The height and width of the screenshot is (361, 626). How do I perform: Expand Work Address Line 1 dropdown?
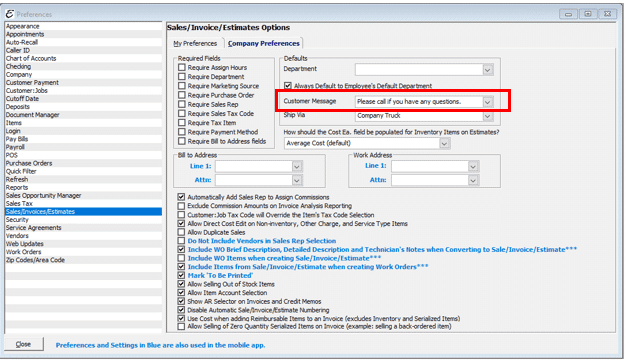473,166
